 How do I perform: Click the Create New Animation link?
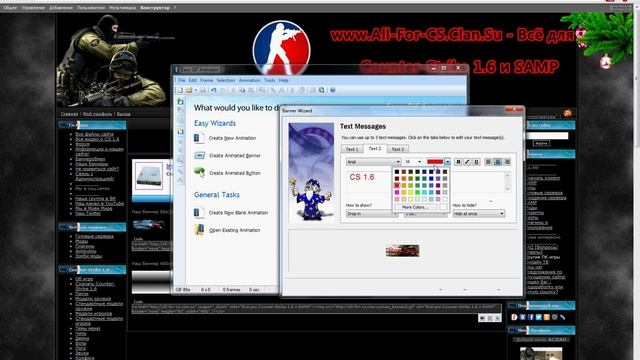click(x=232, y=138)
